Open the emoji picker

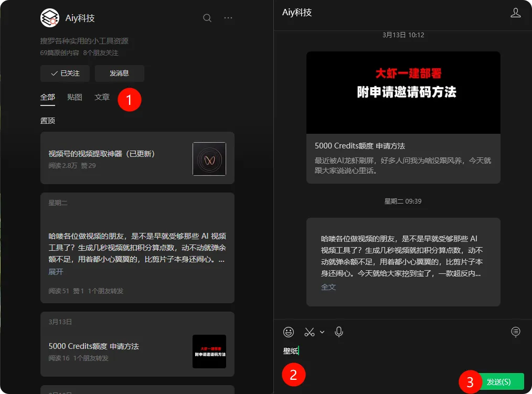click(289, 332)
